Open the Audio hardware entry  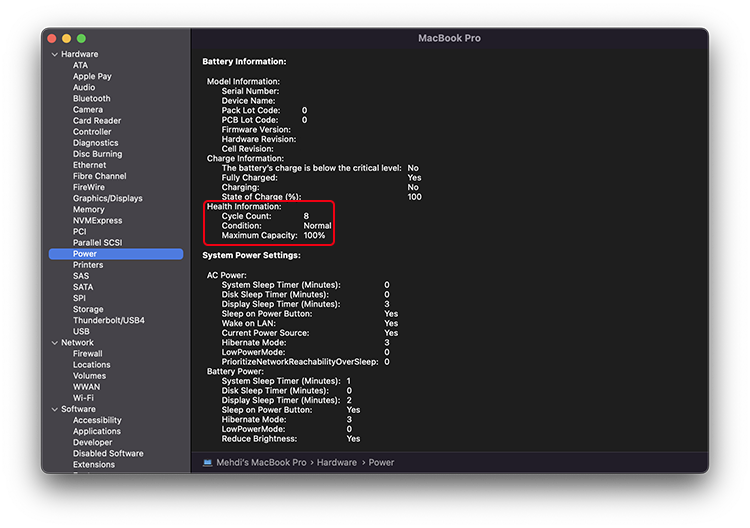(x=84, y=88)
